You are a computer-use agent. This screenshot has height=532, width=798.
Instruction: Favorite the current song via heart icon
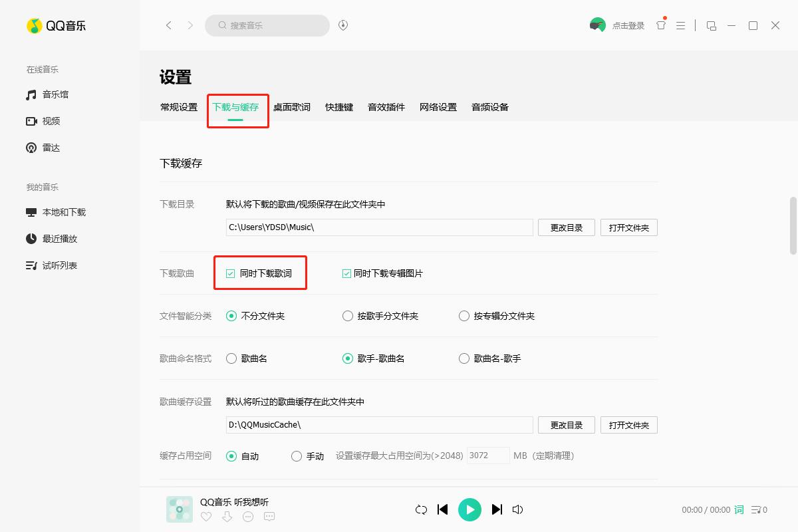click(x=206, y=516)
